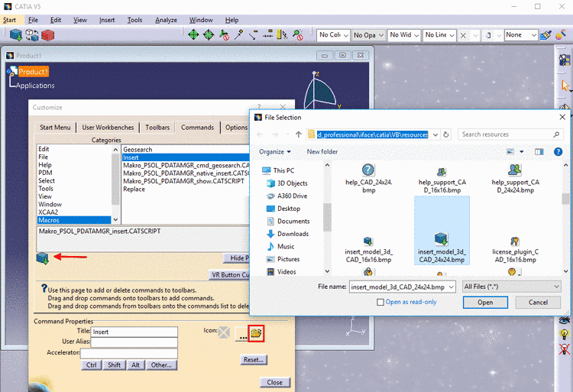
Task: Click the Reset... button
Action: [x=253, y=359]
